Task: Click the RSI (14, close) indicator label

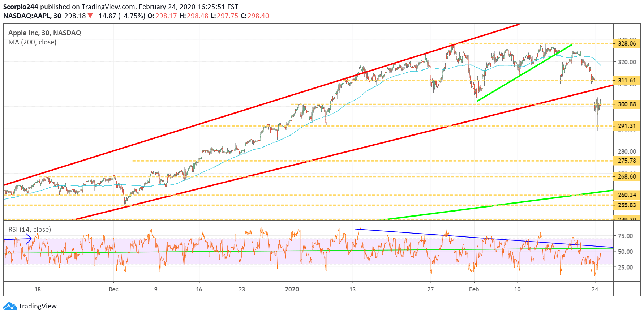Action: [30, 230]
